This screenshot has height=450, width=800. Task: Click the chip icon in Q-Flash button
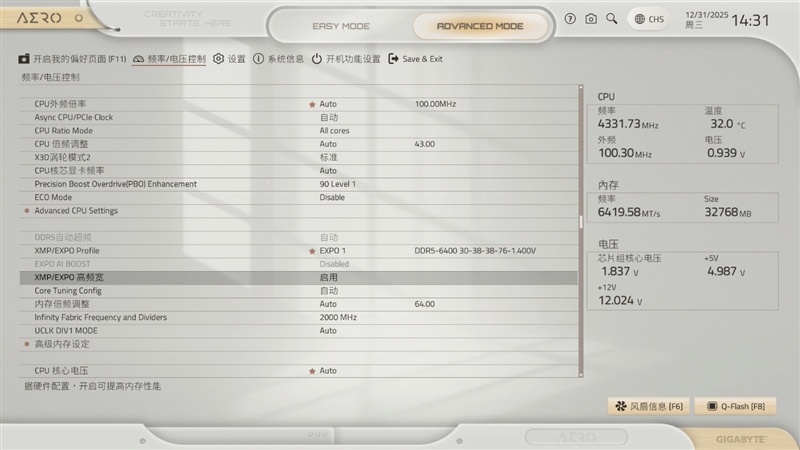click(x=712, y=406)
